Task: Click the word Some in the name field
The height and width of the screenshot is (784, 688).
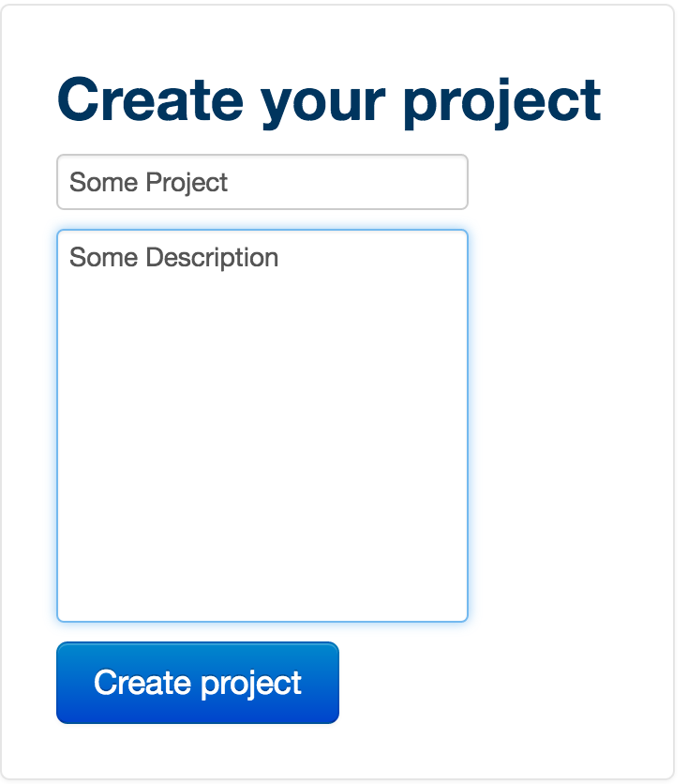Action: (103, 182)
